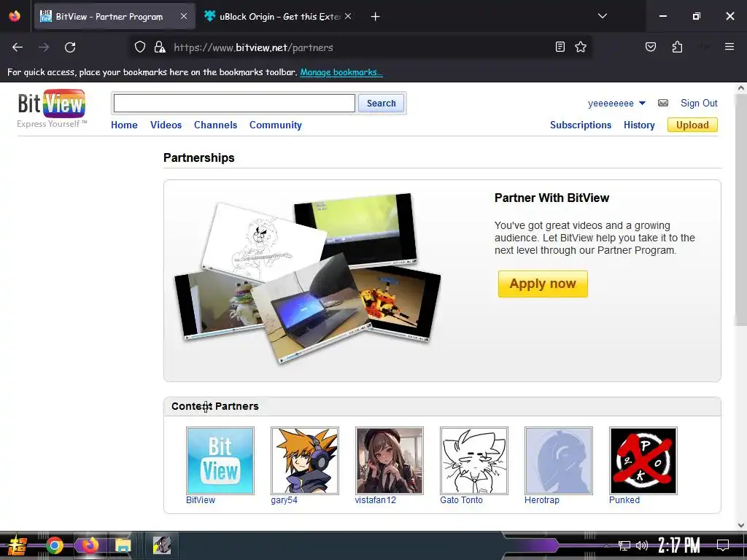
Task: Open File Explorer from the taskbar
Action: pos(123,545)
